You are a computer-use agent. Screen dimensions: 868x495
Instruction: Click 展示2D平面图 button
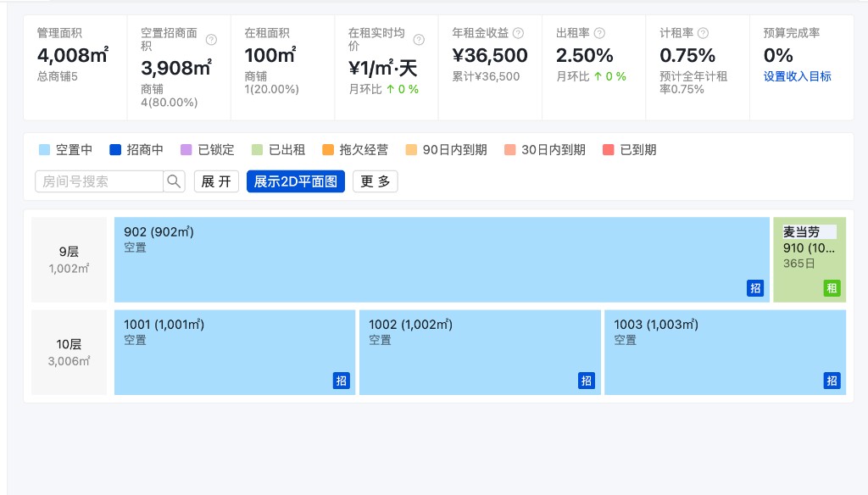pos(296,181)
